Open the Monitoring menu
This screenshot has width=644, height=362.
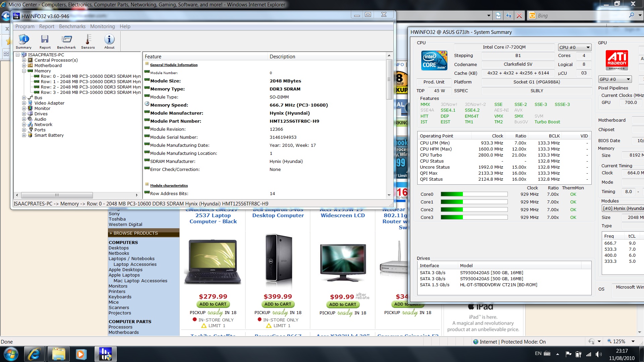pyautogui.click(x=102, y=26)
